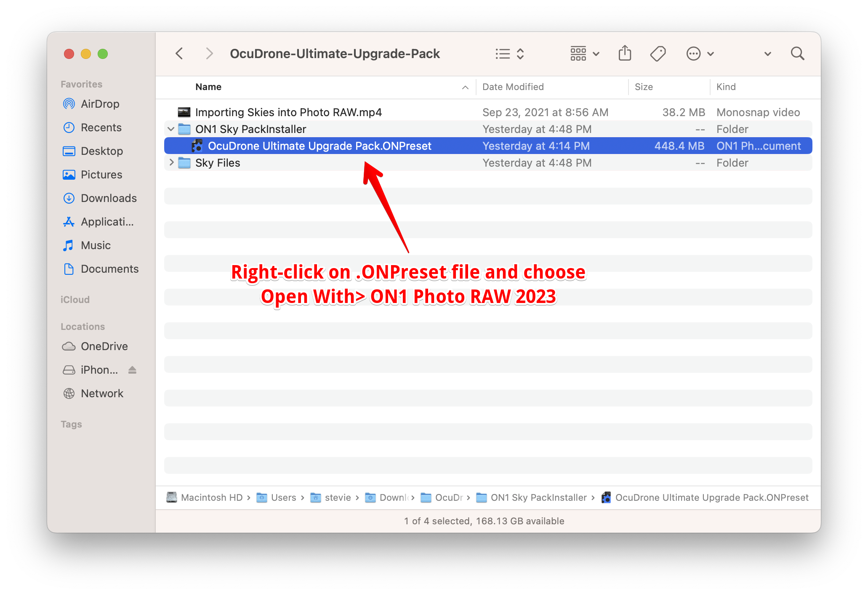Click the Share toolbar icon
This screenshot has width=868, height=595.
(x=625, y=53)
